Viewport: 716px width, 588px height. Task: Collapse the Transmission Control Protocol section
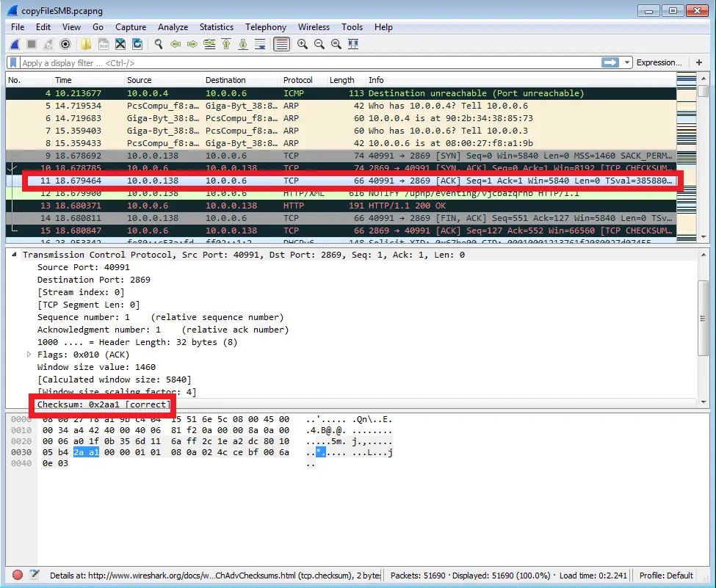pyautogui.click(x=15, y=255)
